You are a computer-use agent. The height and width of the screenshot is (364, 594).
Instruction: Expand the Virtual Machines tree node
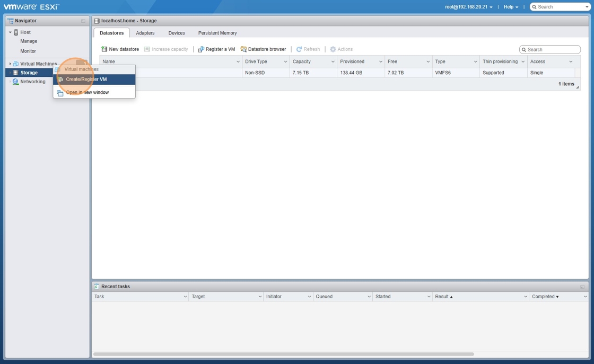click(10, 64)
